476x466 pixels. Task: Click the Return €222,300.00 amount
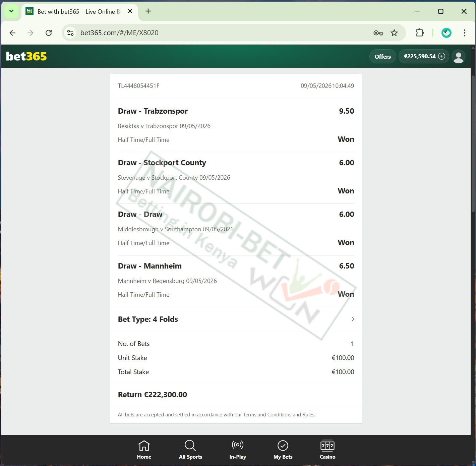click(153, 395)
